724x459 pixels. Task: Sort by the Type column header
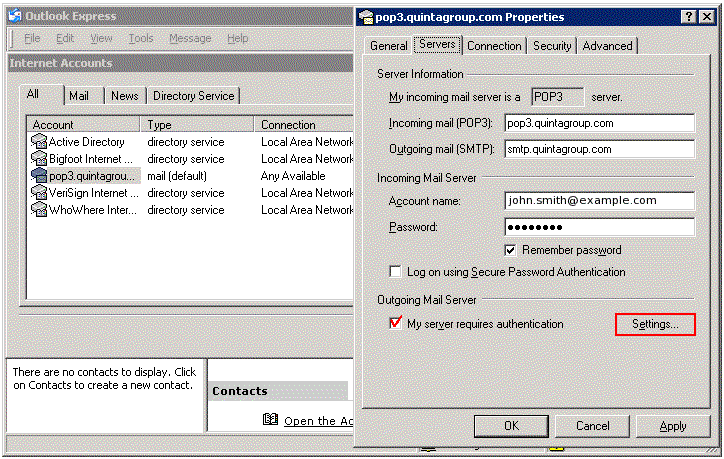[x=197, y=125]
